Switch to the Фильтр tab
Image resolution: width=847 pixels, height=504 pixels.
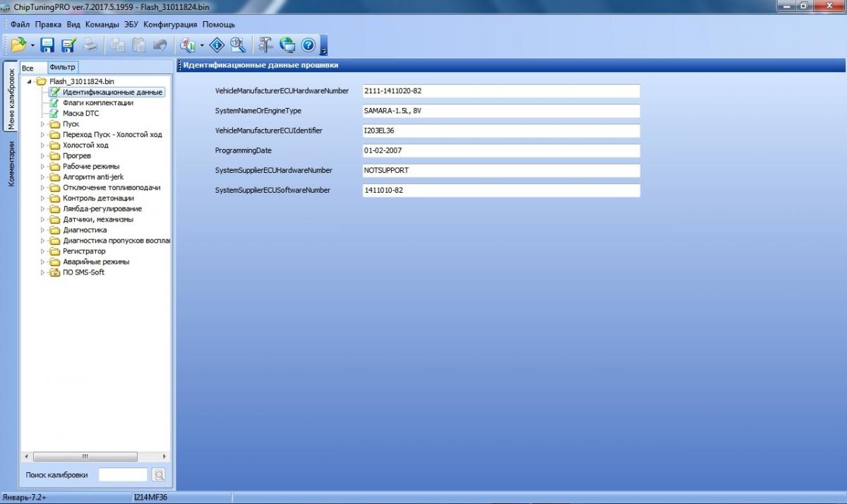coord(62,67)
